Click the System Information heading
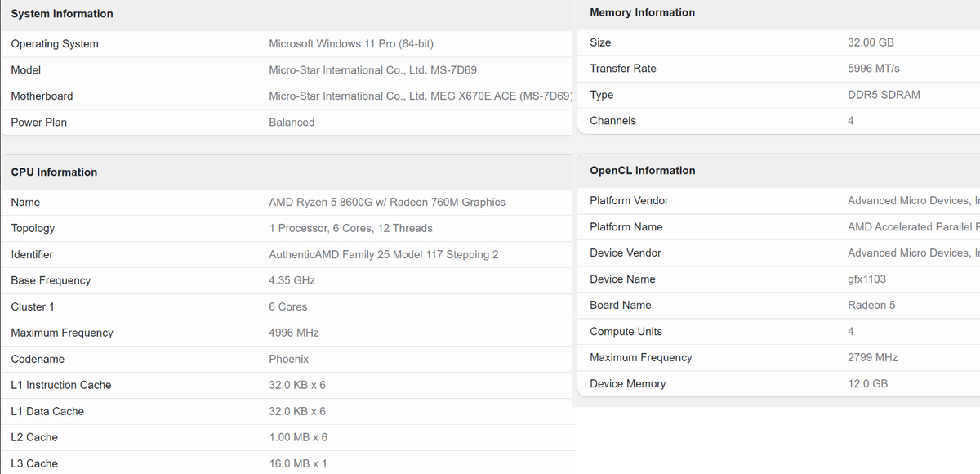Screen dimensions: 980x474 coord(62,14)
